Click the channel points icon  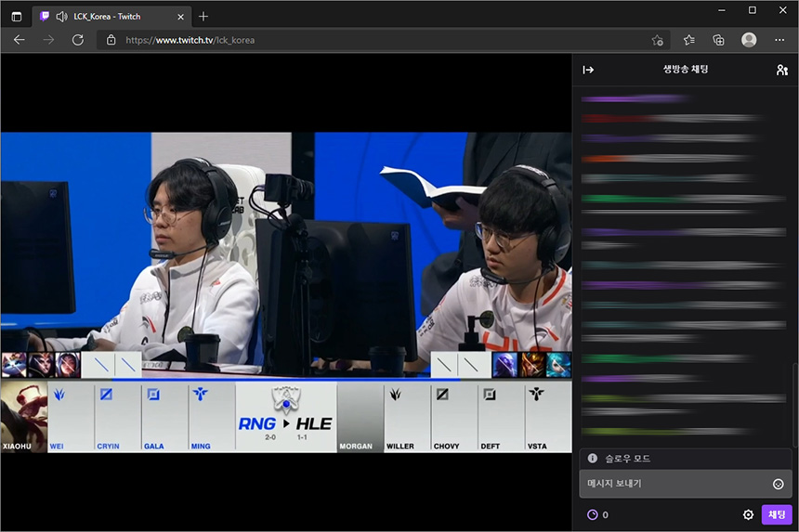point(592,514)
